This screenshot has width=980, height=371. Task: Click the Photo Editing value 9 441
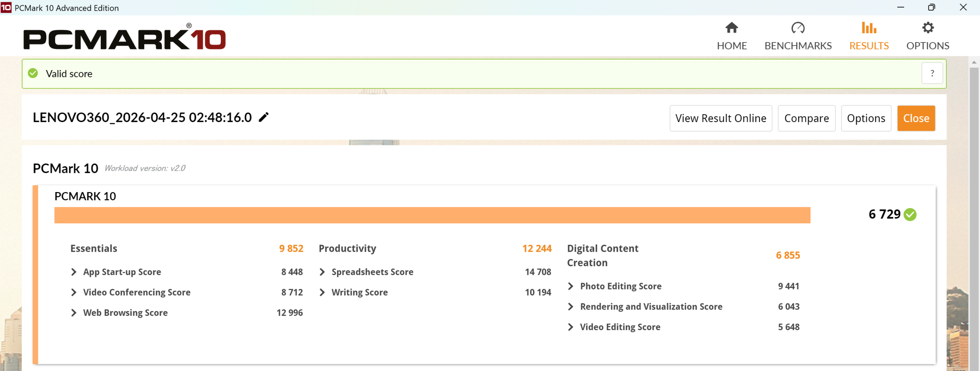tap(789, 286)
